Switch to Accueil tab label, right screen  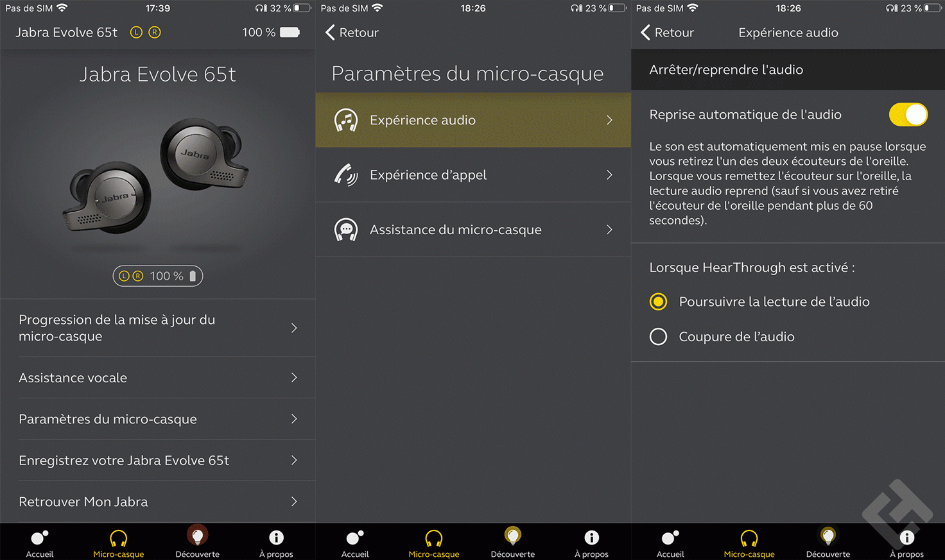(670, 554)
